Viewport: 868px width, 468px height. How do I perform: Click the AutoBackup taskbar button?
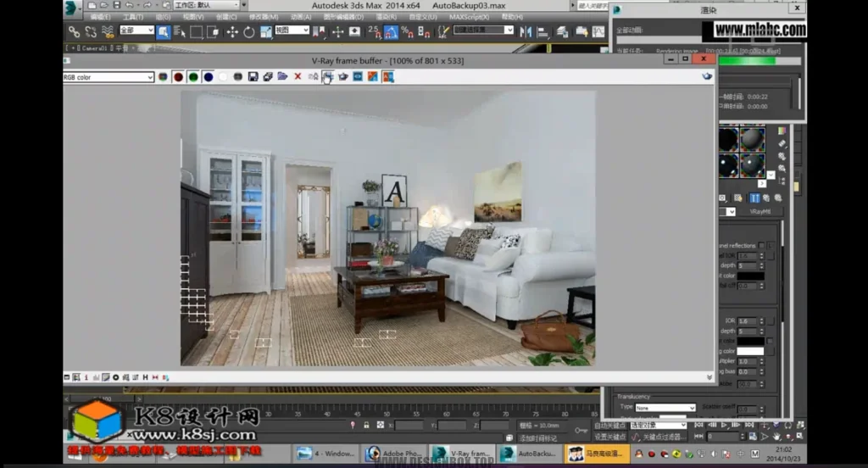coord(531,454)
